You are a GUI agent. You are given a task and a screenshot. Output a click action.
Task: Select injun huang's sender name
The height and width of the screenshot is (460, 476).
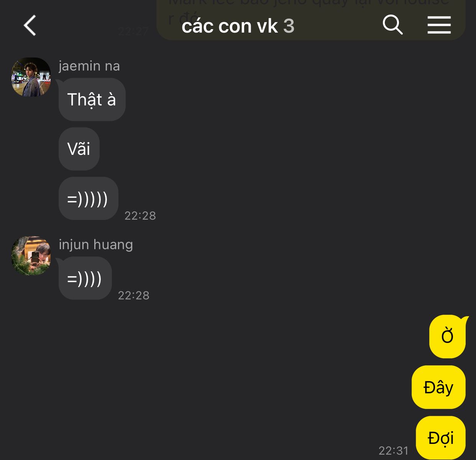coord(96,245)
